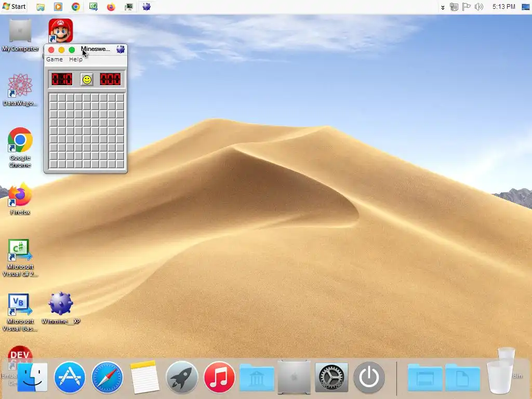Select the Firefox desktop shortcut
Viewport: 532px width, 399px height.
coord(20,199)
